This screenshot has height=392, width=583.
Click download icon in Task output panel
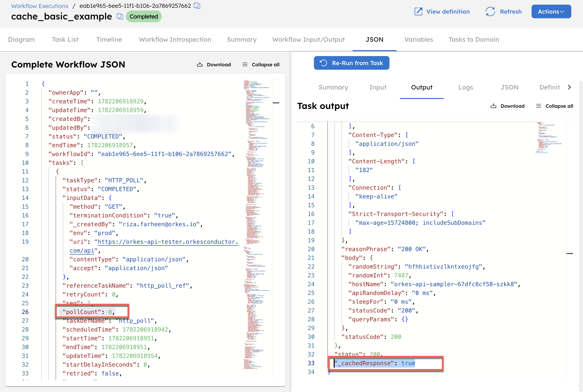[493, 106]
